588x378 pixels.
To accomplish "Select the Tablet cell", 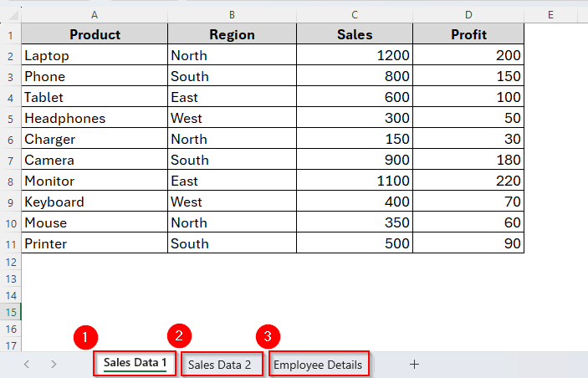I will 95,97.
